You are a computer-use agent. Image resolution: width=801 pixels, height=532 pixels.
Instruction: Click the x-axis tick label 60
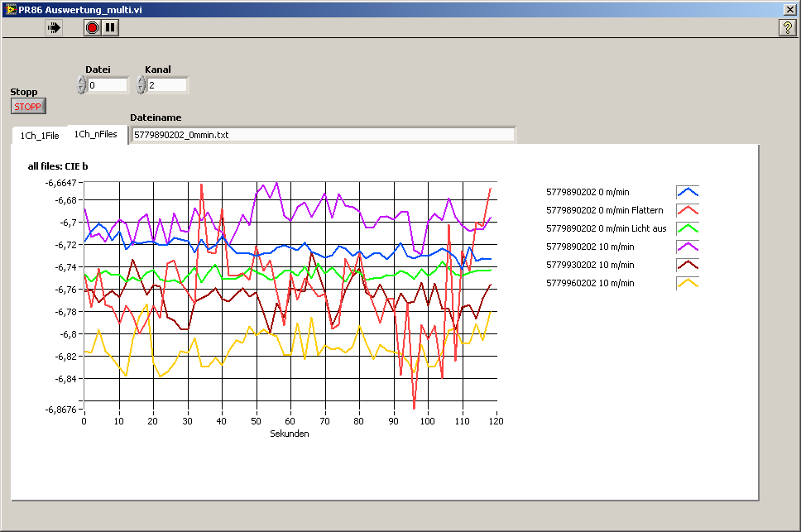pos(290,421)
